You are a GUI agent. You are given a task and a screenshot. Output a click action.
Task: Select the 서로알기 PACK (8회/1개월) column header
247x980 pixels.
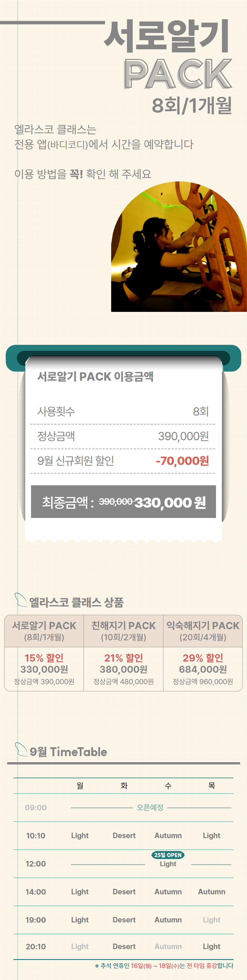coord(44,631)
